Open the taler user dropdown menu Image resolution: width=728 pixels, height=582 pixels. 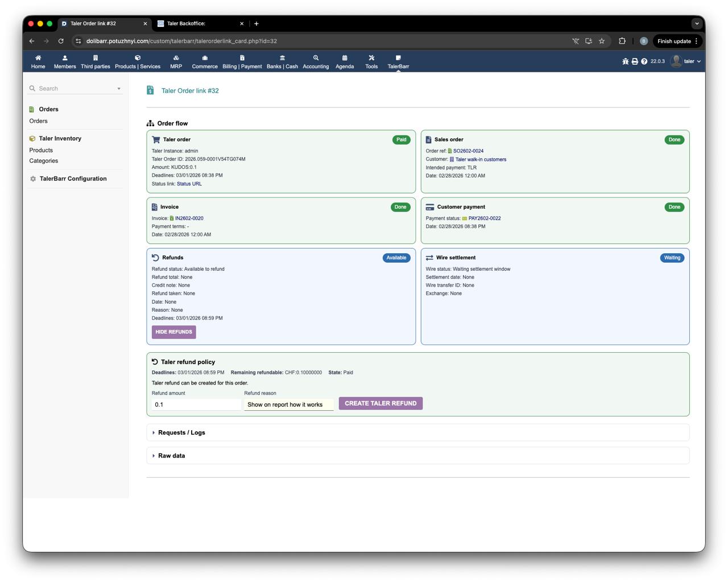(x=685, y=61)
